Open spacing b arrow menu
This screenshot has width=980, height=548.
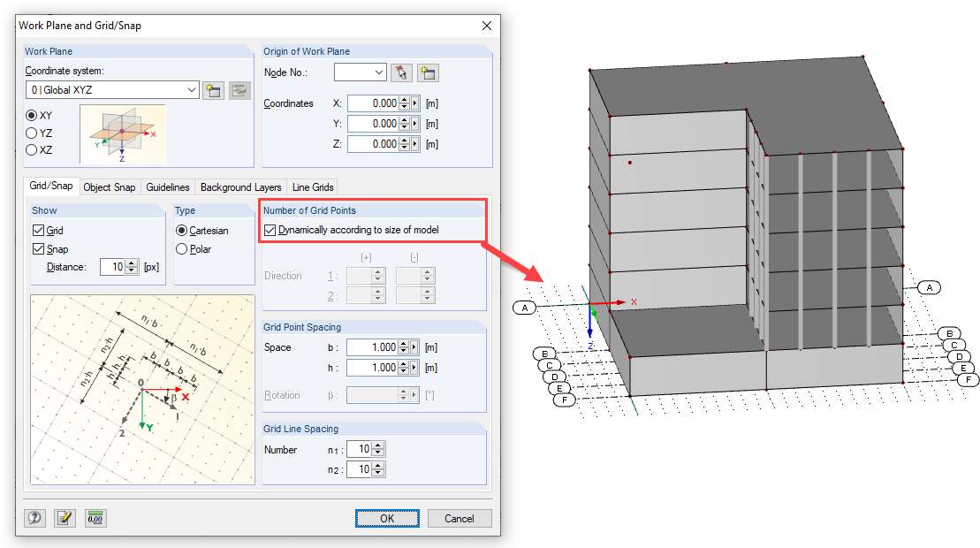coord(414,347)
